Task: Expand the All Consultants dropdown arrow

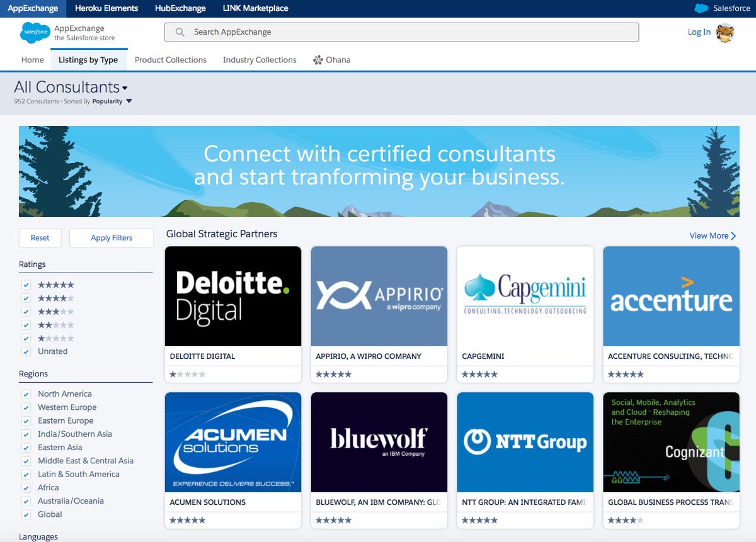Action: click(125, 89)
